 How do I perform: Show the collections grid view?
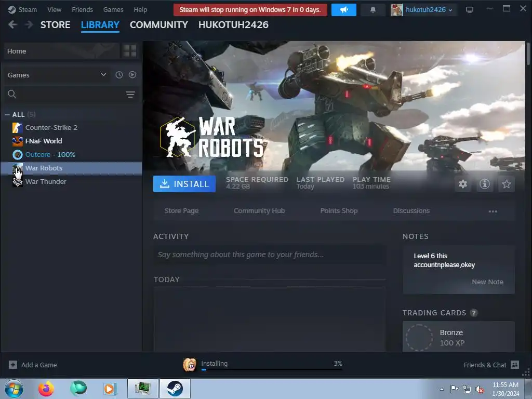click(130, 51)
